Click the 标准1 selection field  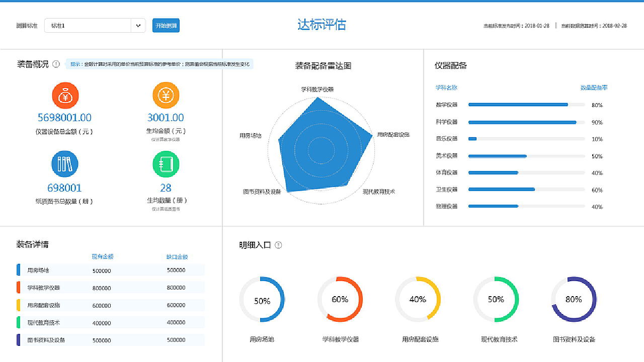[x=88, y=26]
